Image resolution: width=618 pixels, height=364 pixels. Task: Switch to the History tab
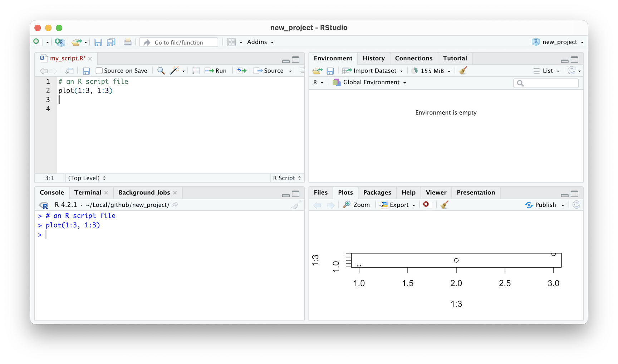click(x=374, y=58)
